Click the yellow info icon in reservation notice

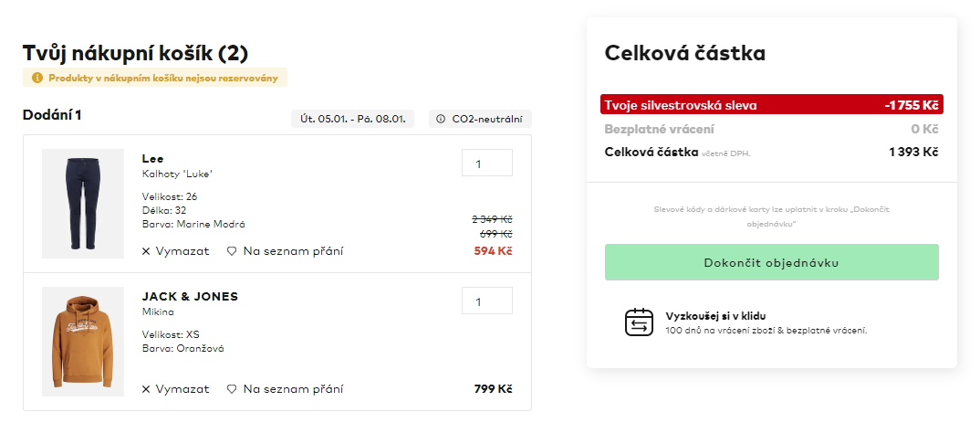36,78
